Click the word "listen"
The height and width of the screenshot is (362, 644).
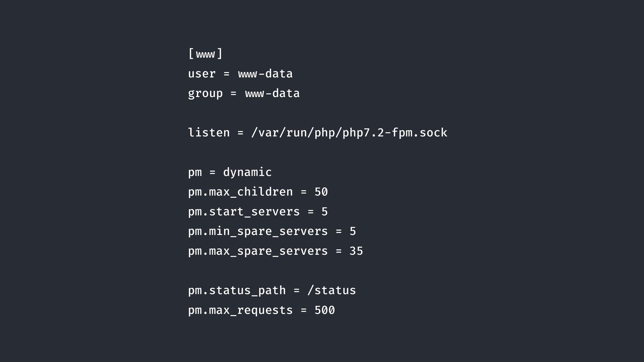click(x=209, y=133)
